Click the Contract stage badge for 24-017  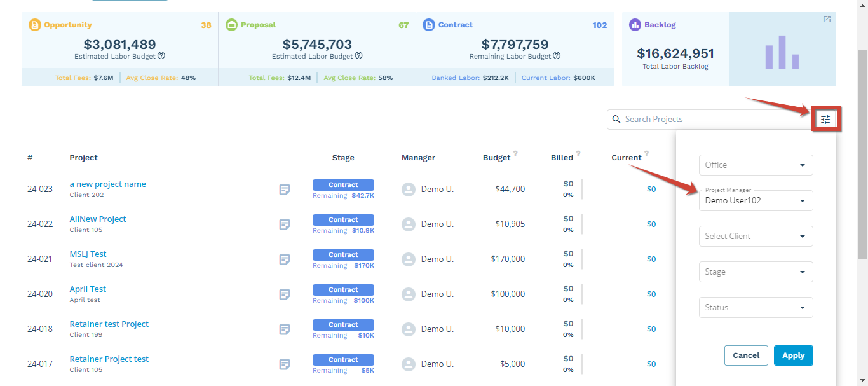343,359
